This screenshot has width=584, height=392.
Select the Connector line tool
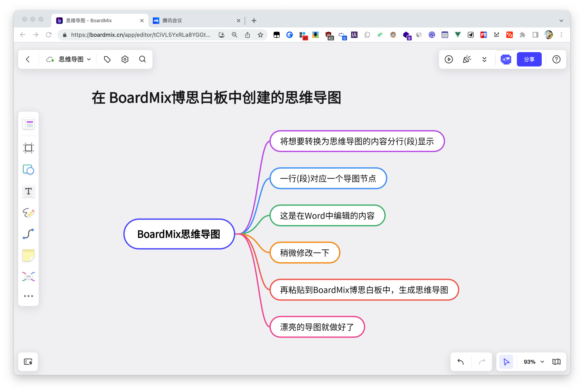pyautogui.click(x=29, y=234)
